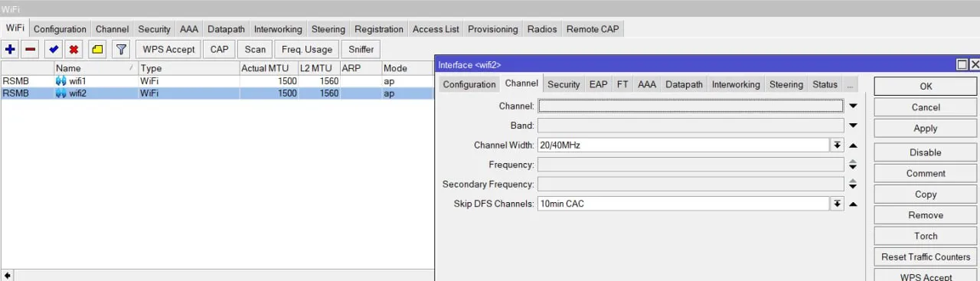980x281 pixels.
Task: Open the Radios tab
Action: coord(542,29)
